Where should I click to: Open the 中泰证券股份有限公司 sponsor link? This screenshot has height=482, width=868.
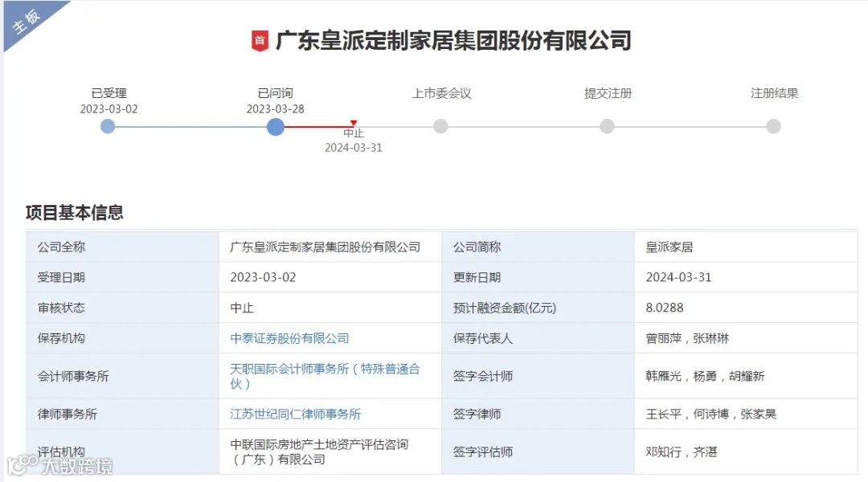[x=289, y=338]
